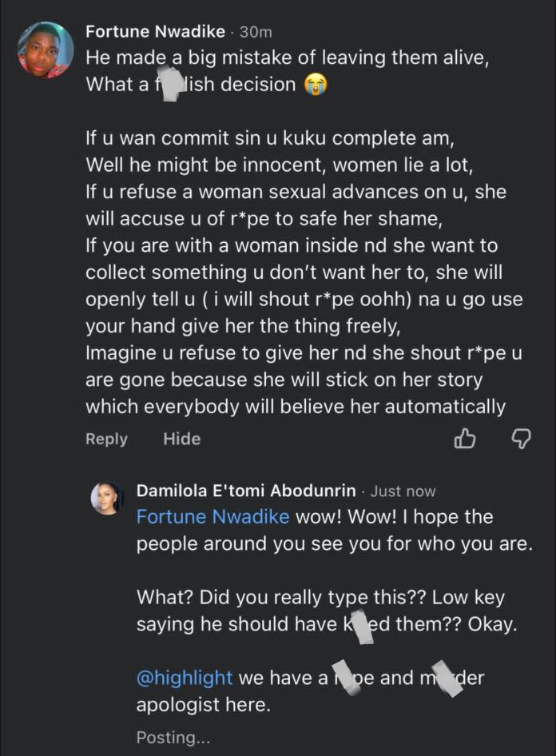556x756 pixels.
Task: Click the @highlight mention tag
Action: click(x=185, y=678)
